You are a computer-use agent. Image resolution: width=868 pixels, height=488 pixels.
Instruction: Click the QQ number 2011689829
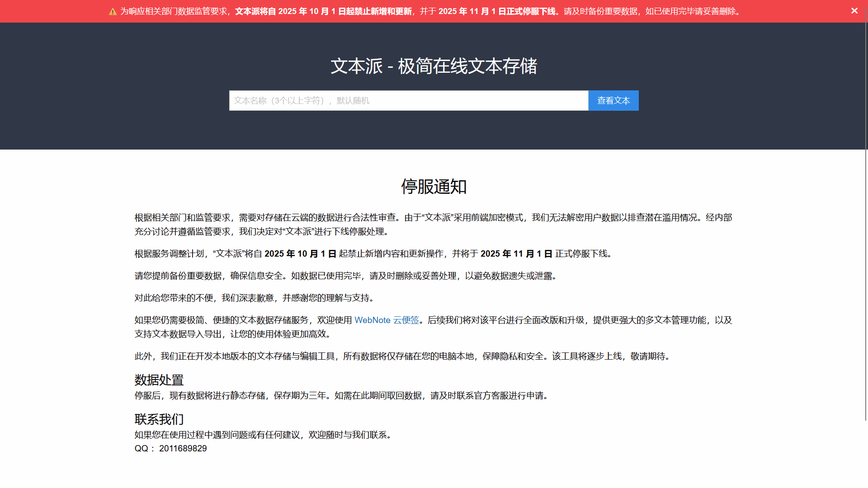[x=183, y=449]
